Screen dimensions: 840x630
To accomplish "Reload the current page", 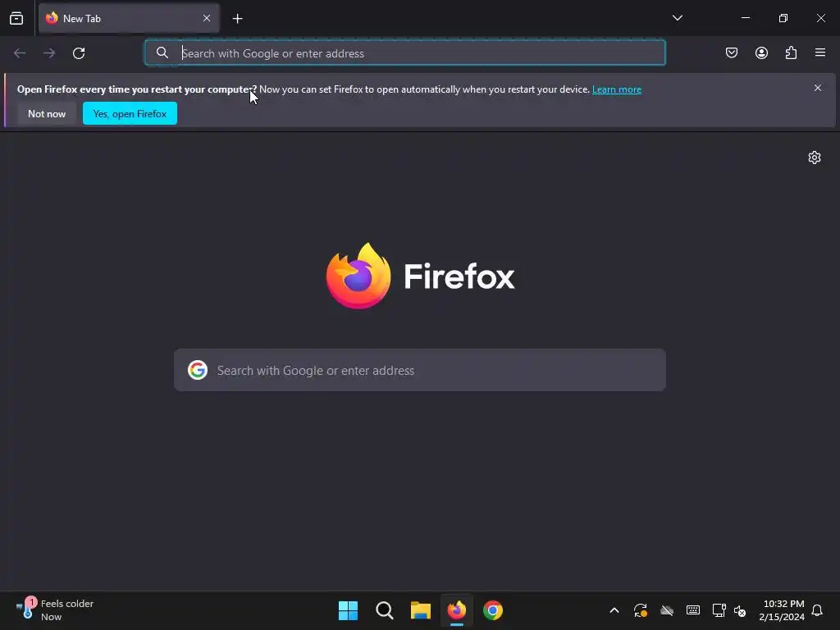I will pos(79,53).
